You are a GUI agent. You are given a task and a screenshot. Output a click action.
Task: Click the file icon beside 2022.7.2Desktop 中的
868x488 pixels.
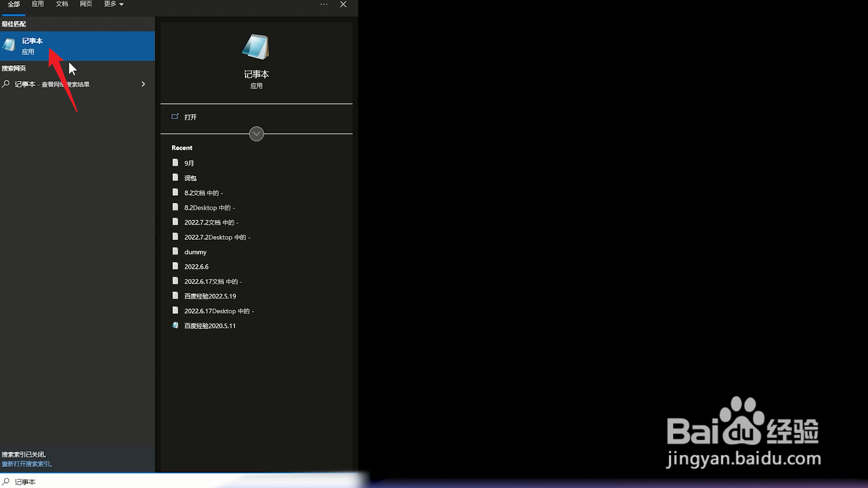175,236
